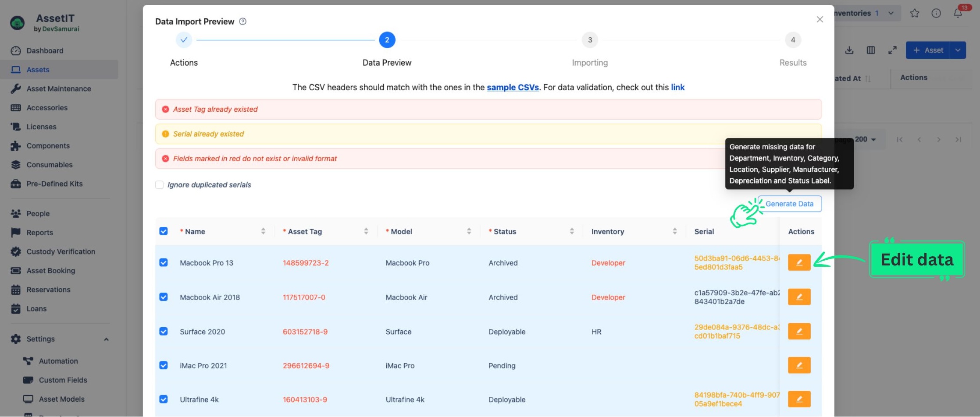The width and height of the screenshot is (980, 417).
Task: Enable Ignore duplicated serials checkbox
Action: click(160, 185)
